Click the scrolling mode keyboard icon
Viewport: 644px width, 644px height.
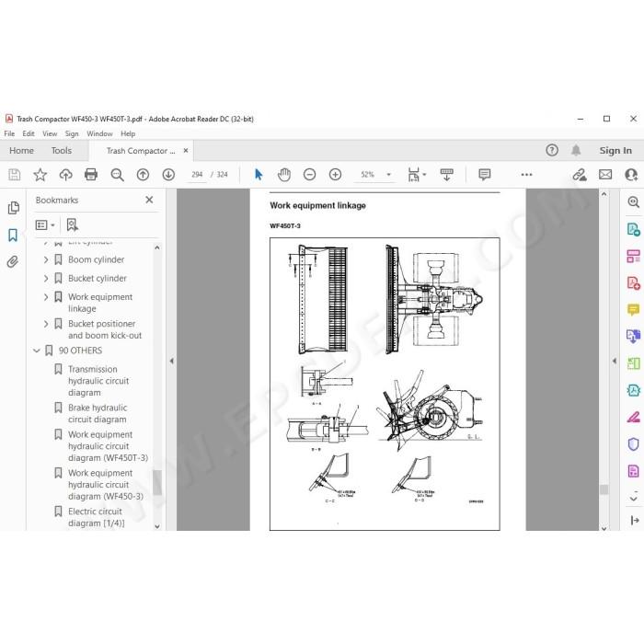(x=446, y=175)
